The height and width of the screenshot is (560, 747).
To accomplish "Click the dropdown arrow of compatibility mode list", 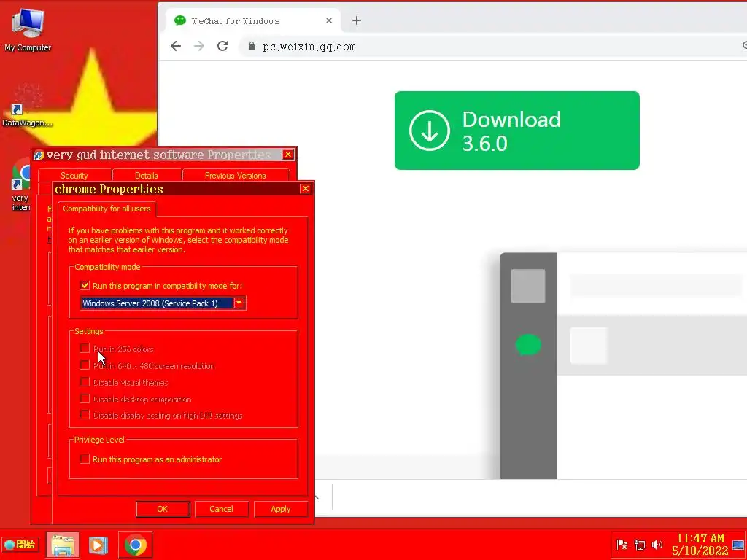I will click(239, 303).
